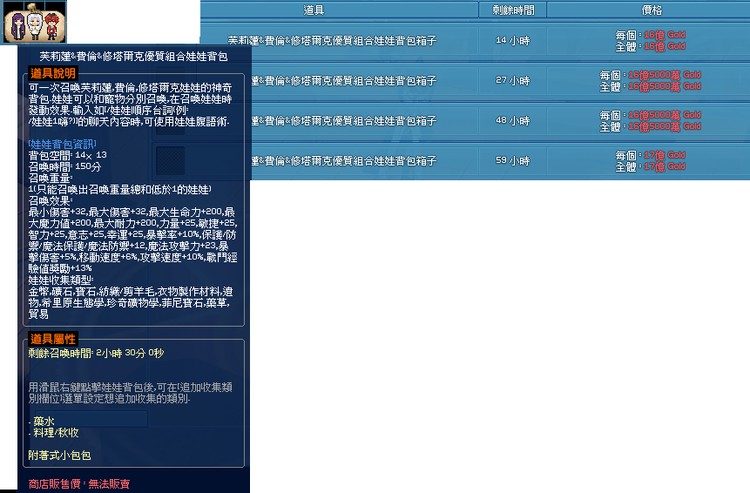Click the tooltip title 芙莉蓮&費倫&修塔爾克優質組合娃娃背包
Screen dimensions: 750x493
[133, 56]
